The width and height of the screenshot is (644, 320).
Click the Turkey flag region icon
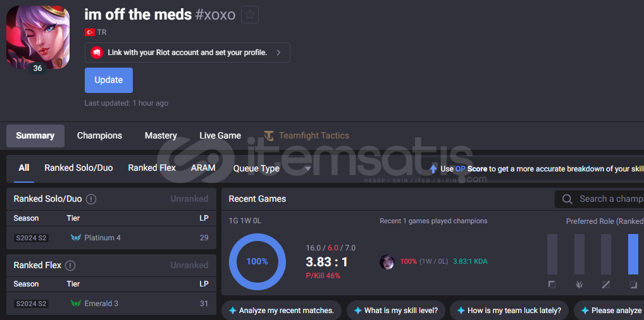point(90,32)
